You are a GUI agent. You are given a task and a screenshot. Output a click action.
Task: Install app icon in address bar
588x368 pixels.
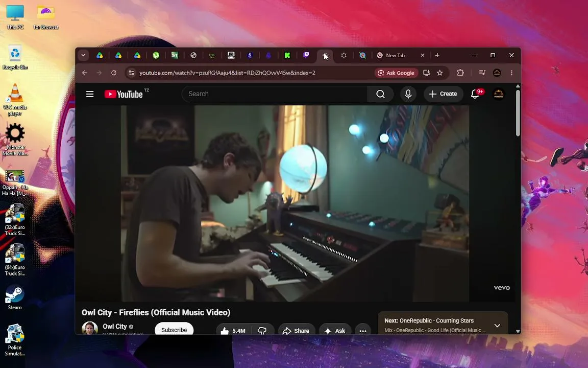[x=426, y=73]
